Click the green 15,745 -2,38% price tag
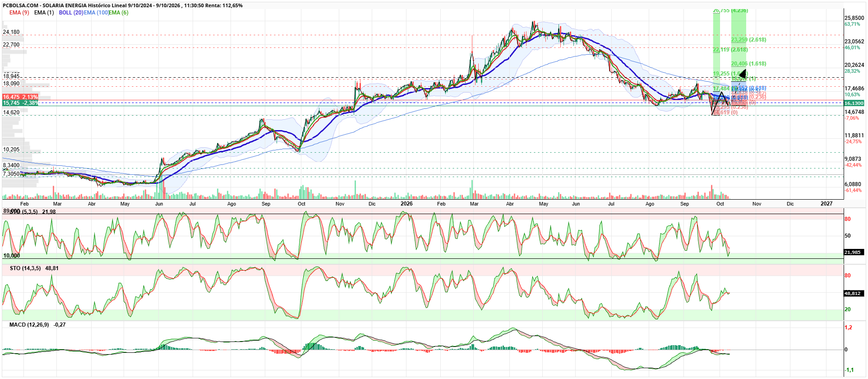The height and width of the screenshot is (379, 868). (20, 103)
